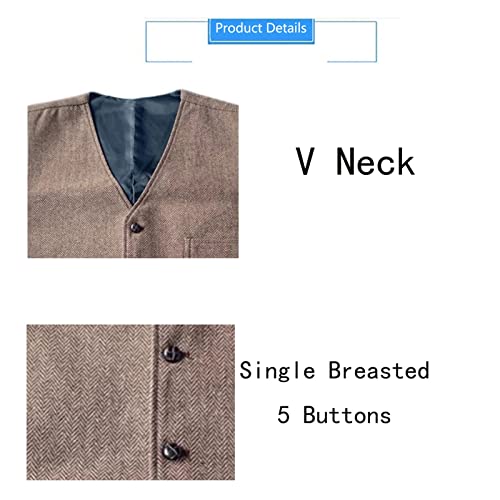Open the V-neck vest collar image
500x500 pixels.
click(x=133, y=173)
